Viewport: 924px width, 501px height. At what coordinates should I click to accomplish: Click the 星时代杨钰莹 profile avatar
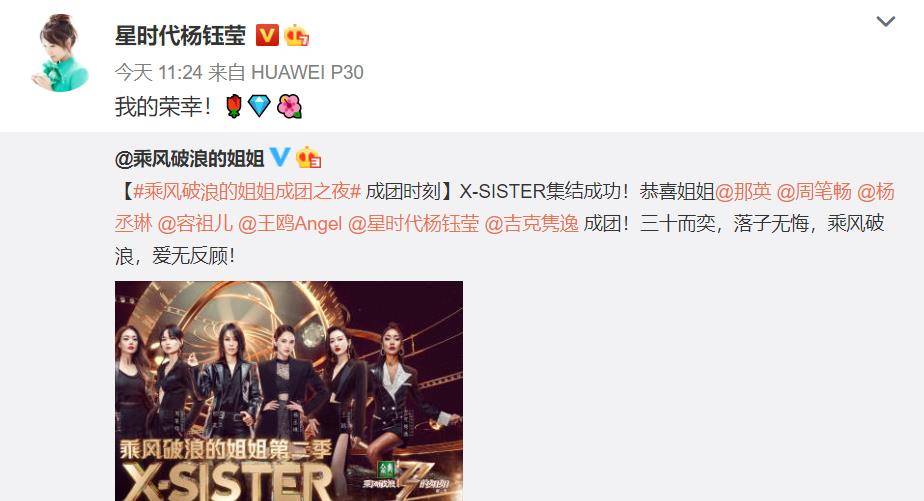click(x=60, y=53)
